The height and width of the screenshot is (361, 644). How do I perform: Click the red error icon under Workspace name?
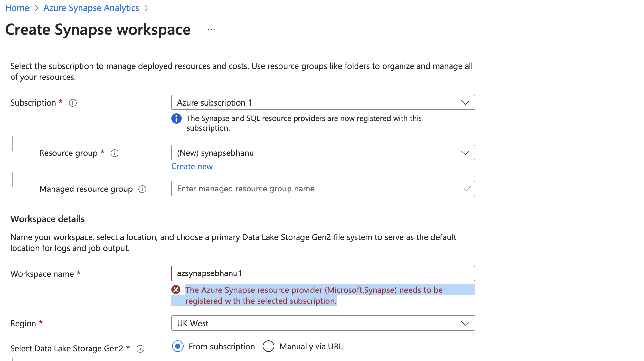coord(176,290)
